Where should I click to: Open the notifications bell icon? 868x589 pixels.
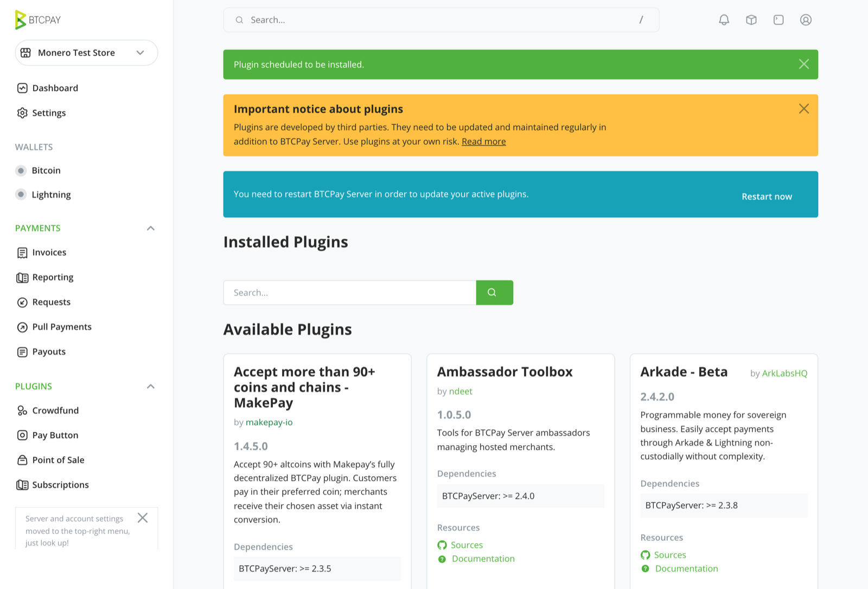click(724, 20)
